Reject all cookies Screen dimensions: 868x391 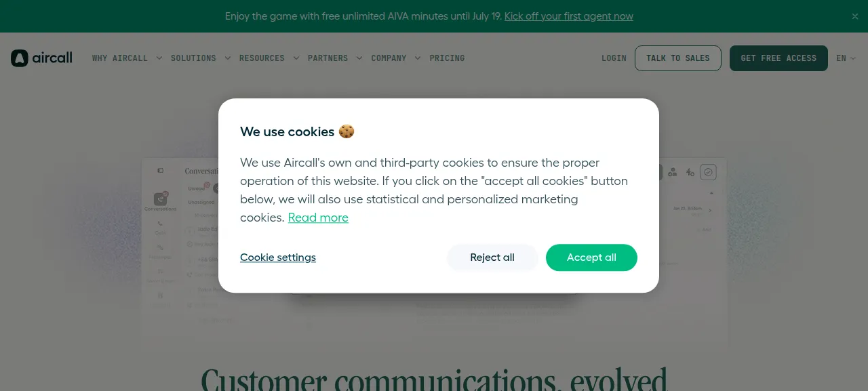492,258
